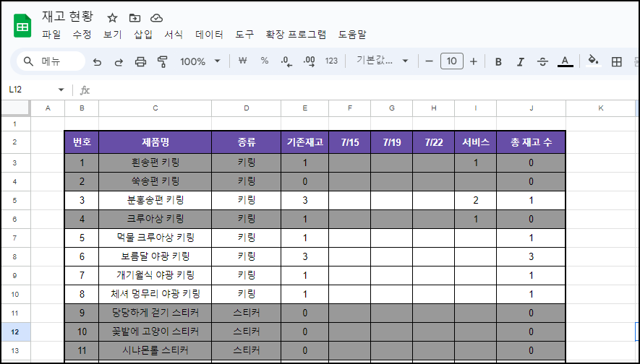Viewport: 640px width, 364px height.
Task: Select the 보름달 야광 키링 cell
Action: coord(155,257)
